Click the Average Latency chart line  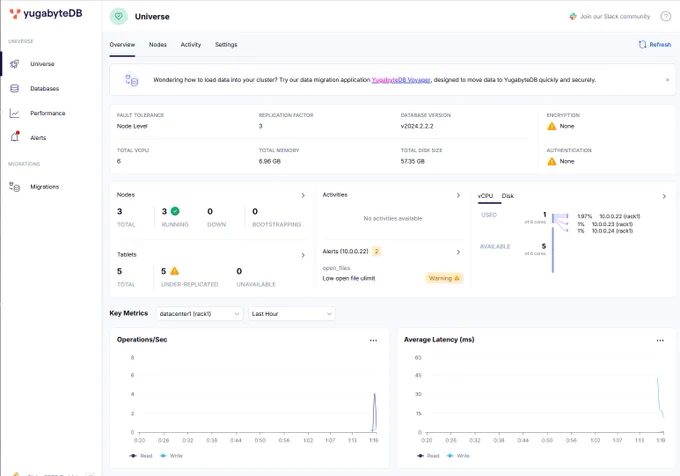pyautogui.click(x=660, y=398)
